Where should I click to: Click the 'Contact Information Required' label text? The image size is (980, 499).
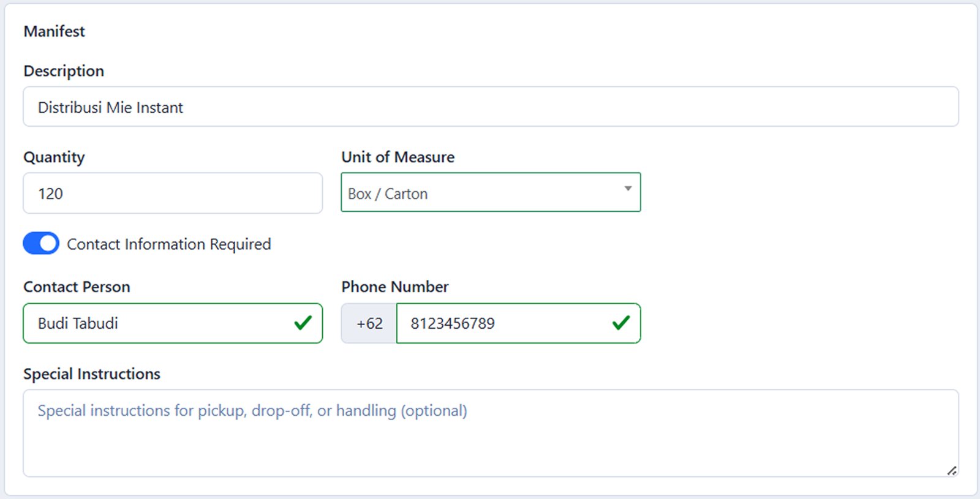[x=168, y=244]
